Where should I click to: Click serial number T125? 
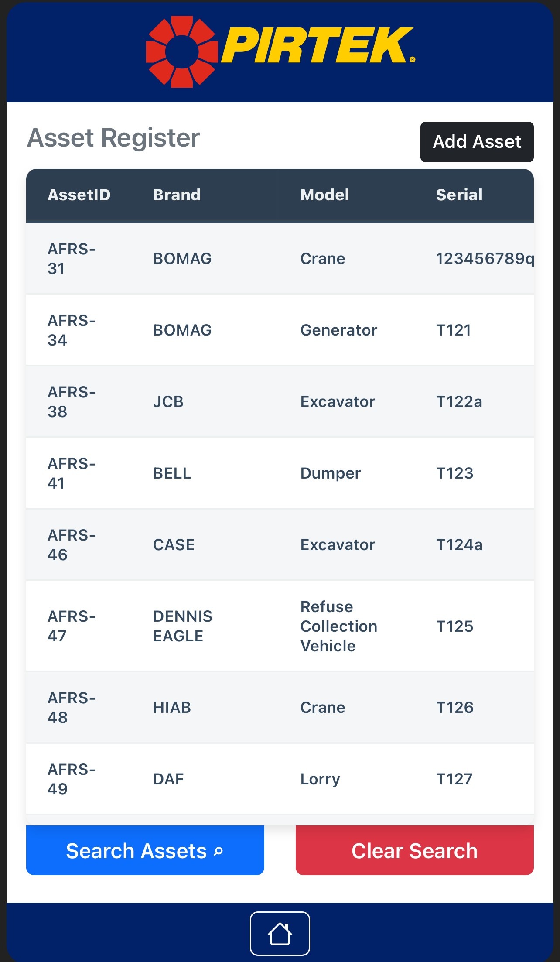point(454,626)
